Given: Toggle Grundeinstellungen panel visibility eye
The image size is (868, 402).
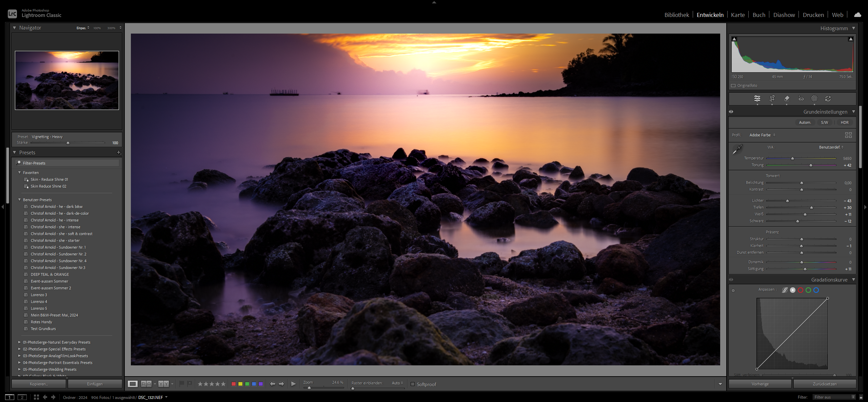Looking at the screenshot, I should [731, 112].
